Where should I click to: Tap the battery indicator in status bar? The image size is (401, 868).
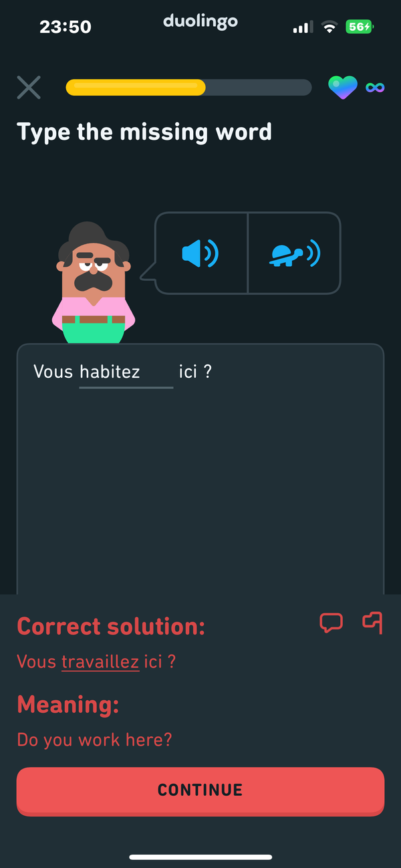[360, 27]
